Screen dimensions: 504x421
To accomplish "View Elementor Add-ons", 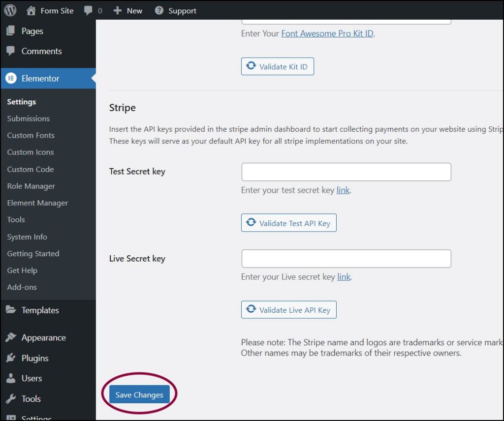I will coord(22,287).
